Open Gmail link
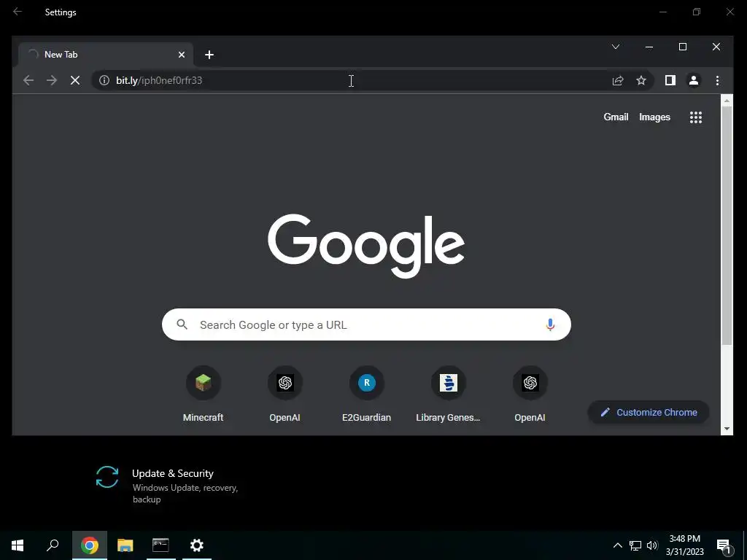The width and height of the screenshot is (747, 560). tap(616, 117)
